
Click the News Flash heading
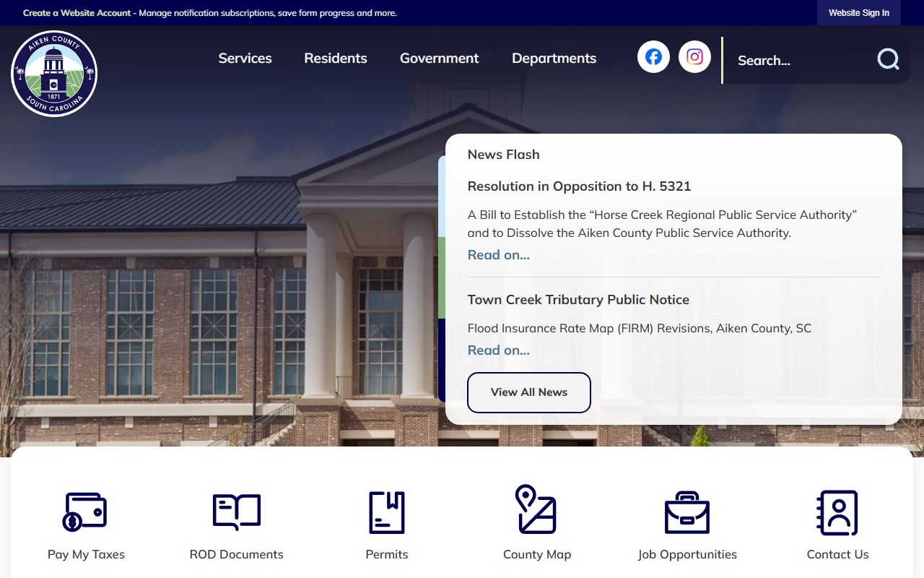(504, 155)
